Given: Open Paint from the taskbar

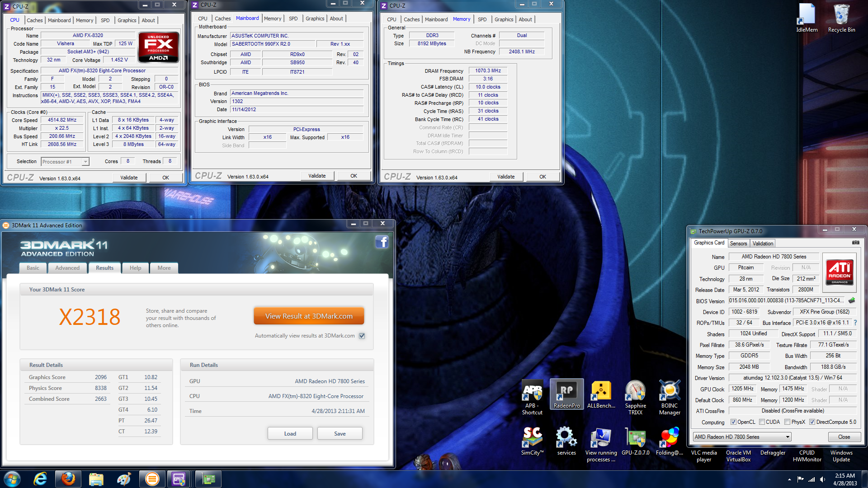Looking at the screenshot, I should 124,479.
